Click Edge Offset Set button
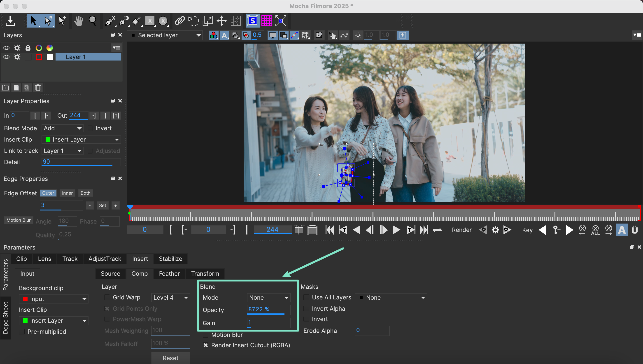Viewport: 643px width, 364px height. coord(103,205)
